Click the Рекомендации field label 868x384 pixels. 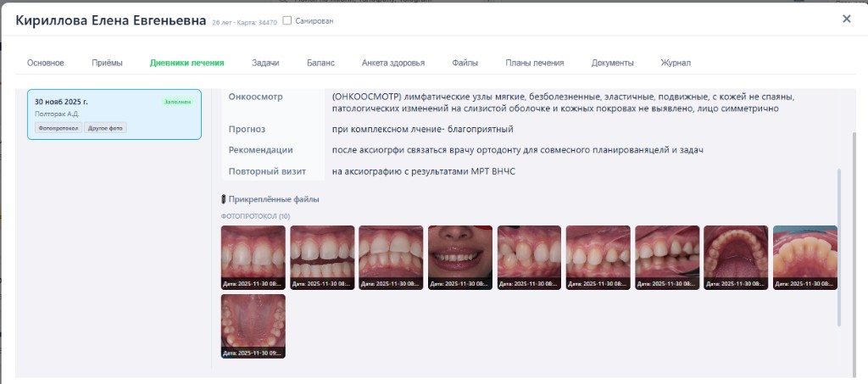[261, 150]
